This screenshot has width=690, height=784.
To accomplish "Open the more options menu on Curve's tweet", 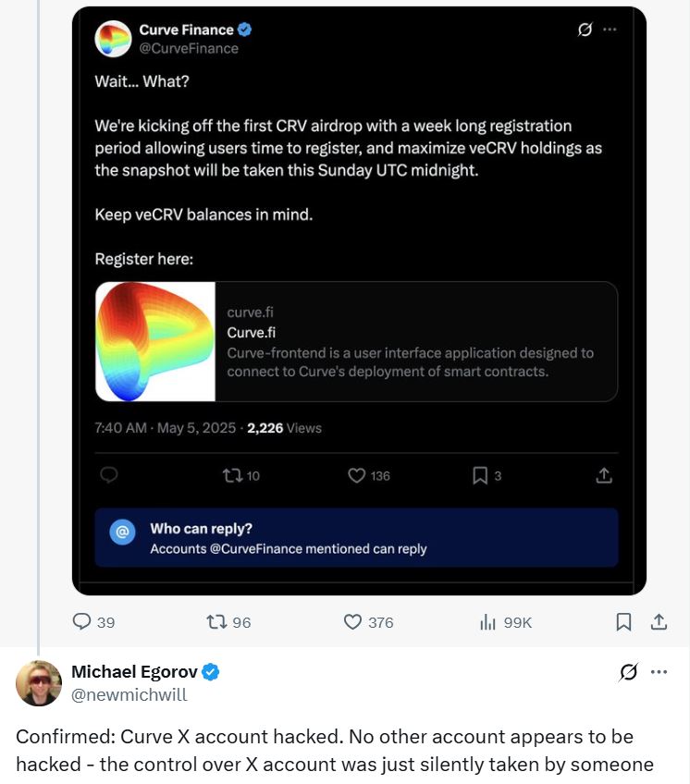I will pos(610,30).
